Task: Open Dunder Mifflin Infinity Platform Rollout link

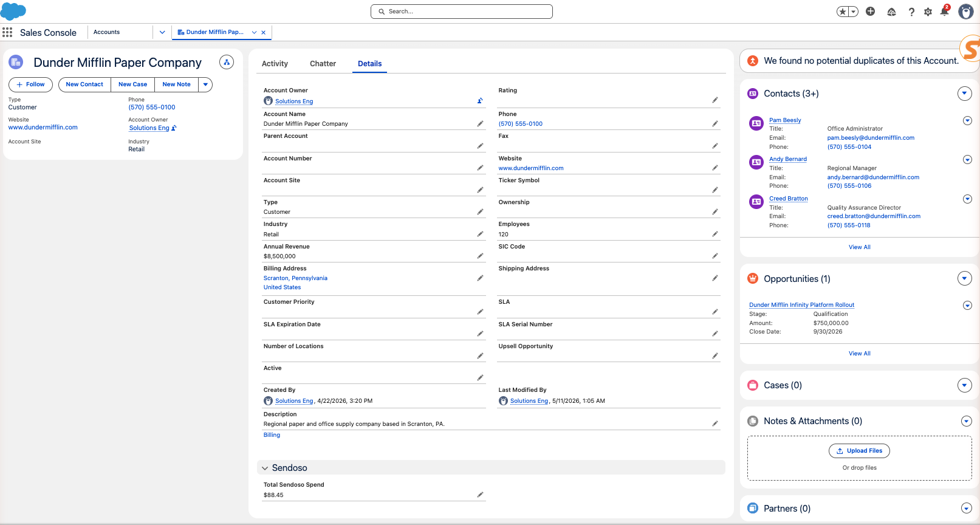Action: click(801, 305)
